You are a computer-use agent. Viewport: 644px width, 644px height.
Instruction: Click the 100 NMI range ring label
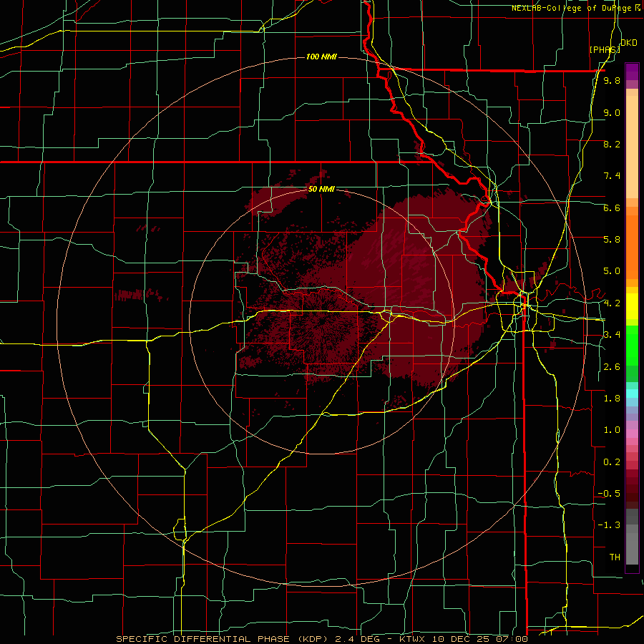321,57
